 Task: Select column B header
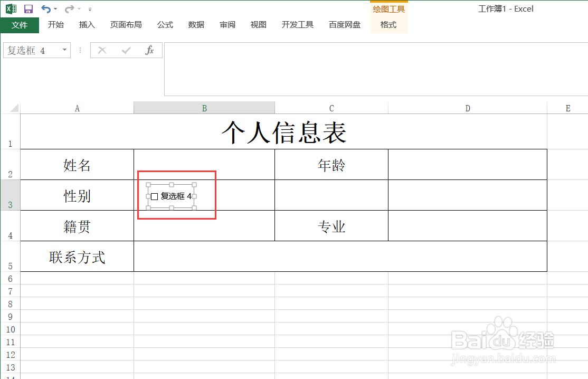pyautogui.click(x=204, y=108)
